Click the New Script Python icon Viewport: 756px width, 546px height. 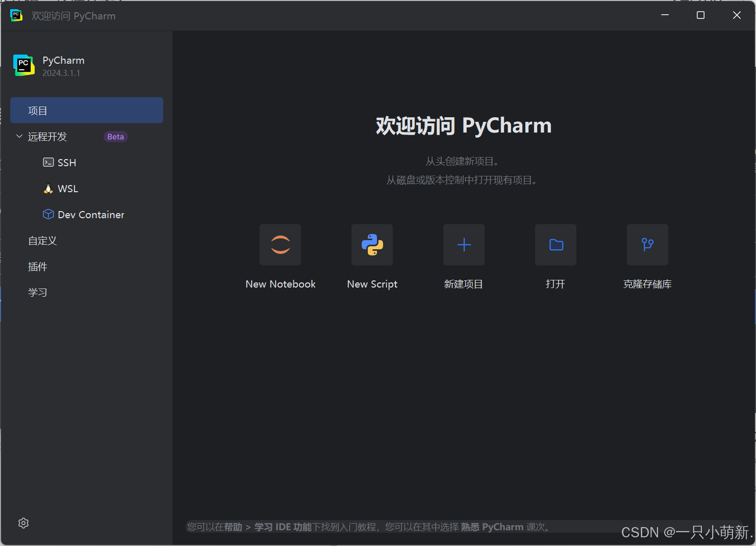pyautogui.click(x=372, y=245)
